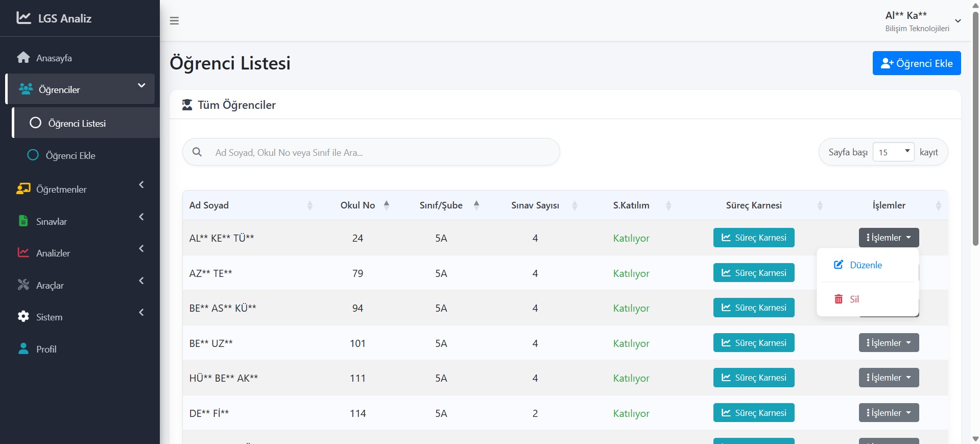Click the Anasayfa home icon
Viewport: 980px width, 444px height.
(x=23, y=58)
